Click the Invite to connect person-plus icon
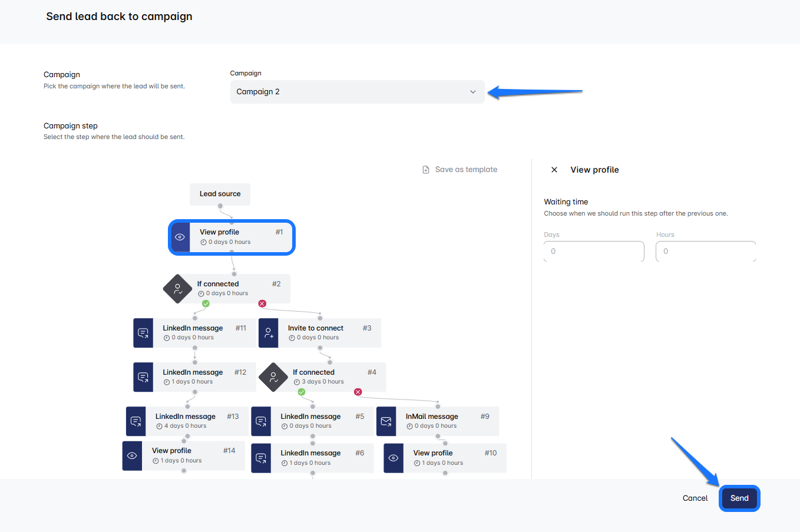This screenshot has width=800, height=532. [x=269, y=333]
